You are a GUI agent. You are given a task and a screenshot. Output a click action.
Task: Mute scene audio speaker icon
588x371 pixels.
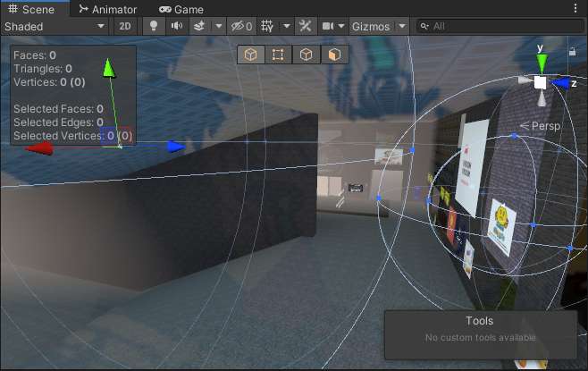(x=177, y=27)
